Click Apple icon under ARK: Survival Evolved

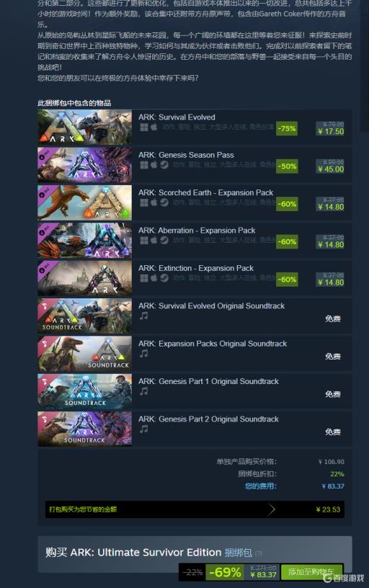coord(154,127)
